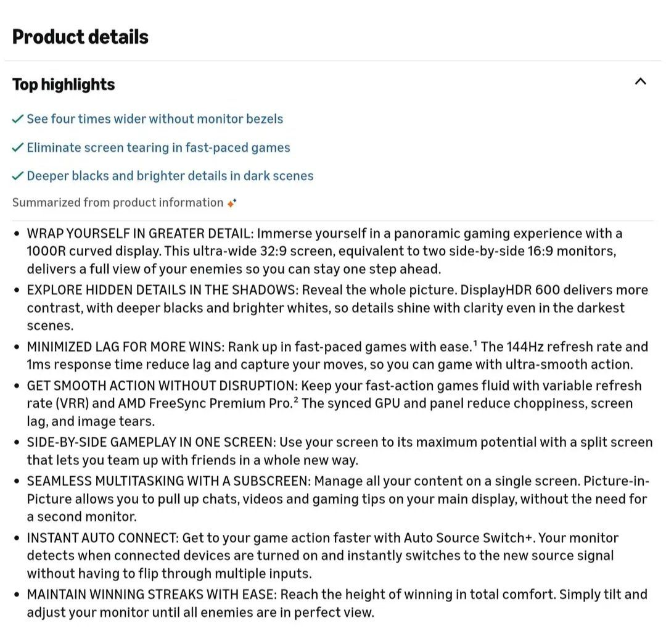666x644 pixels.
Task: Click the Product details heading
Action: pos(80,37)
